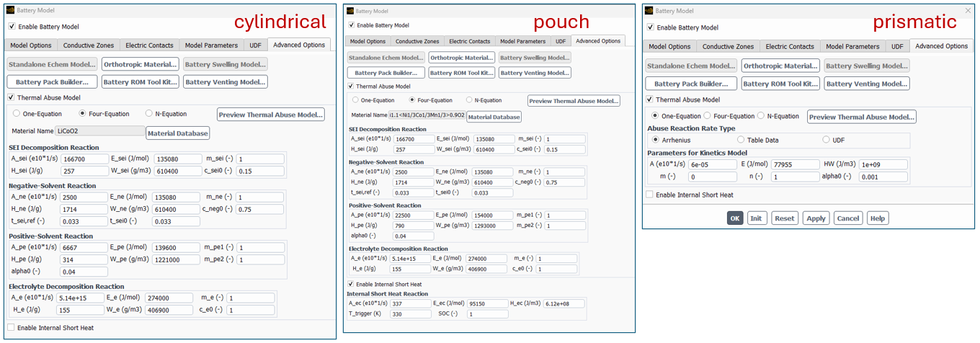
Task: Click Init in the prismatic window
Action: (756, 218)
